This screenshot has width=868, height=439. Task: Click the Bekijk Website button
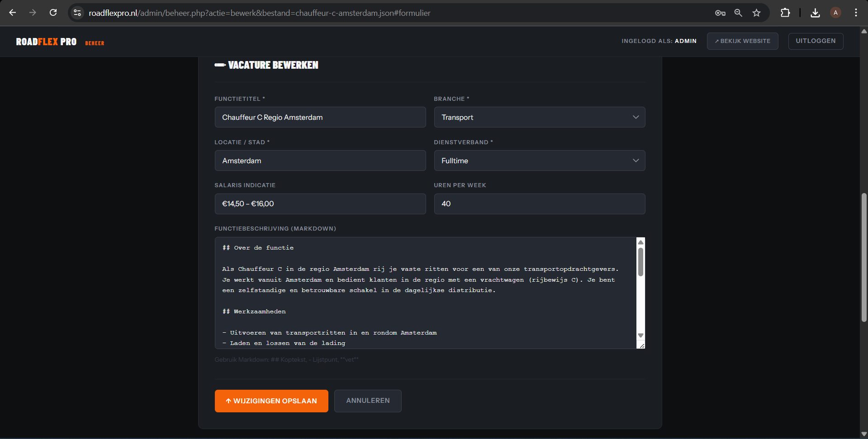pos(742,41)
